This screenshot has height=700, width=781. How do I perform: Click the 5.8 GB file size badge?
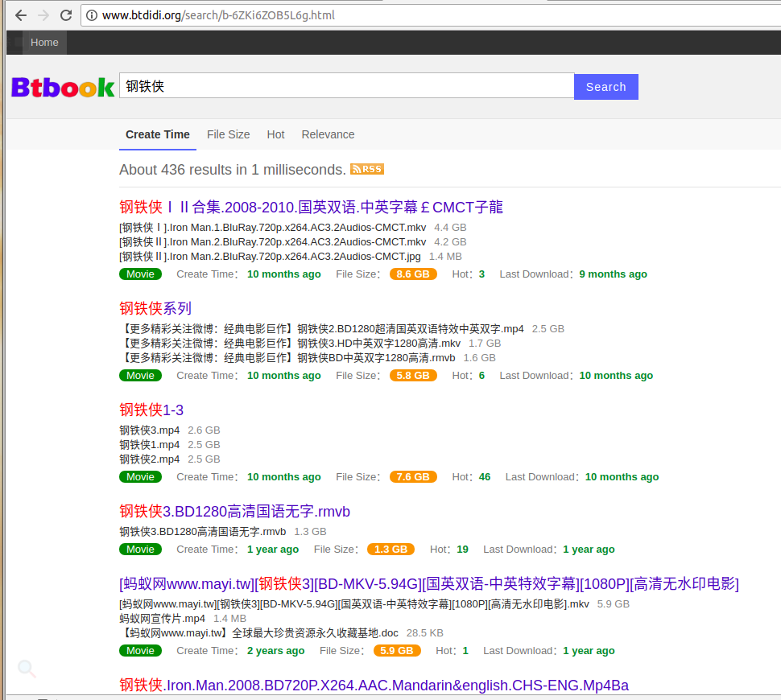pos(413,376)
